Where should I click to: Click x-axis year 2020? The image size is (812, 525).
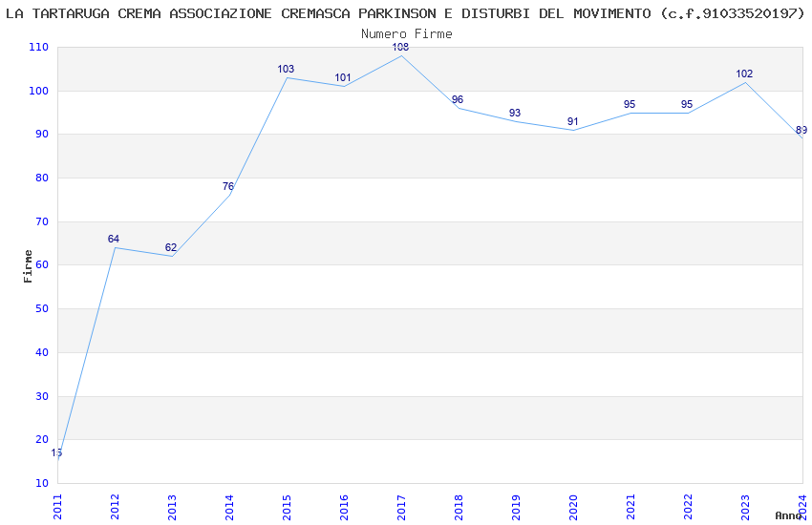click(x=573, y=508)
